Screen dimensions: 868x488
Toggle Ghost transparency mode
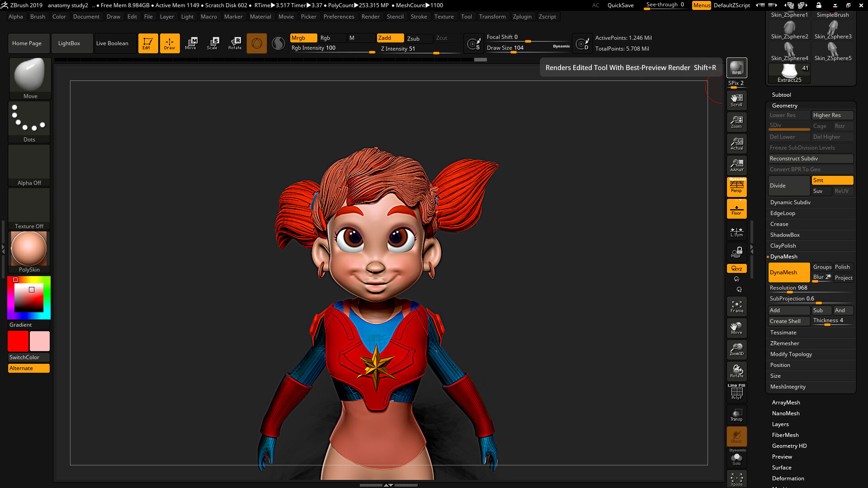tap(736, 436)
